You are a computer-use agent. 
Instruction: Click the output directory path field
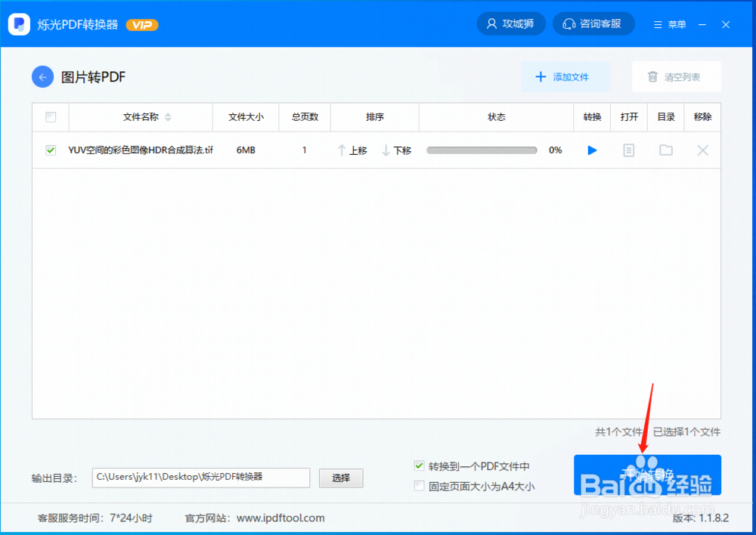[x=200, y=478]
